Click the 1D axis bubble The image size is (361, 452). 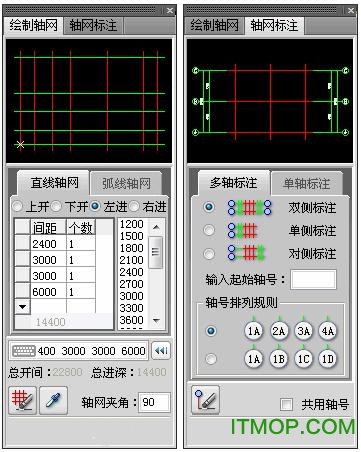click(x=328, y=359)
